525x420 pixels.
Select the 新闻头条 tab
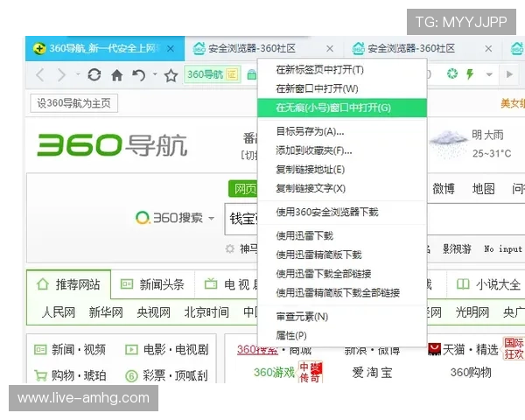[x=152, y=284]
